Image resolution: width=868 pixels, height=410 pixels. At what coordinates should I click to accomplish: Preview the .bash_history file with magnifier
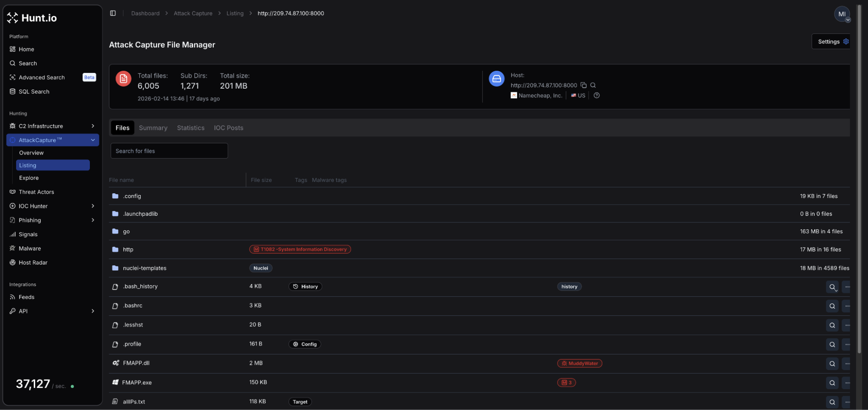(x=832, y=287)
